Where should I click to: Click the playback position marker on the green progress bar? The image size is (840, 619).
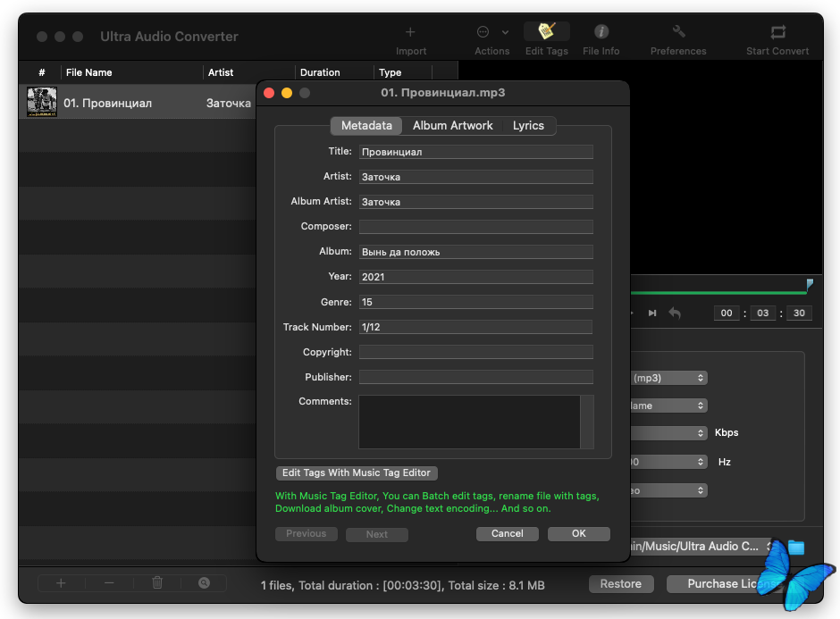(810, 285)
